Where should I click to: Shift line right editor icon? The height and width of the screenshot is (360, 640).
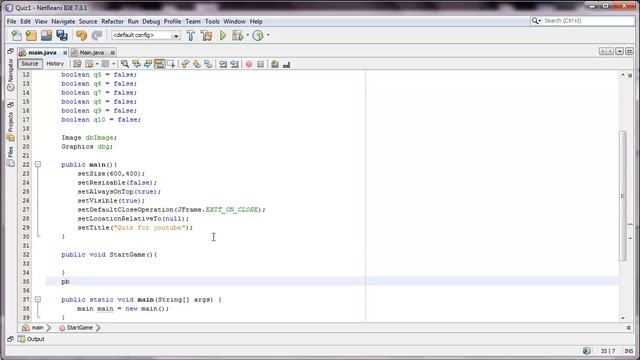pos(234,64)
